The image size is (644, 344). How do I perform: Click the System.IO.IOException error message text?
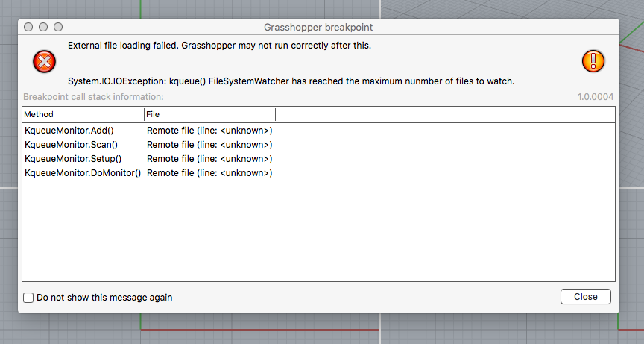tap(291, 81)
